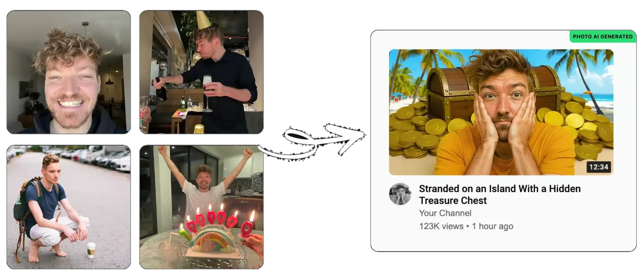The image size is (644, 280).
Task: Click the curly arrow graphic between panels
Action: coord(312,142)
